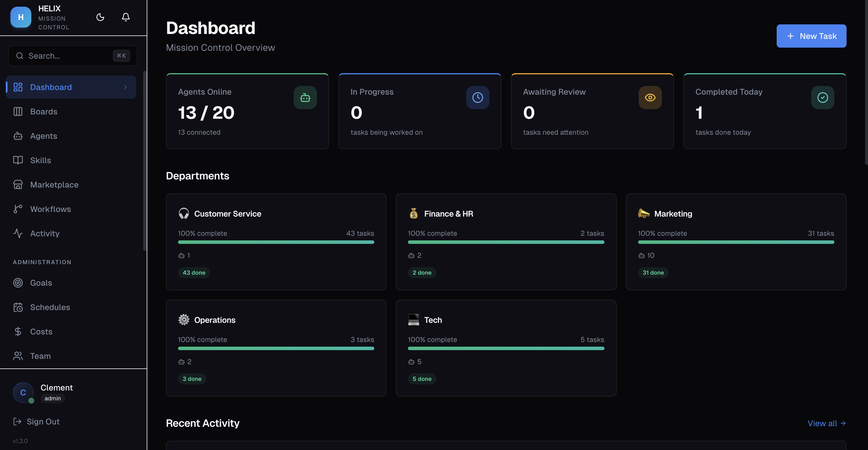868x450 pixels.
Task: Expand the Dashboard item via its chevron
Action: pos(125,87)
